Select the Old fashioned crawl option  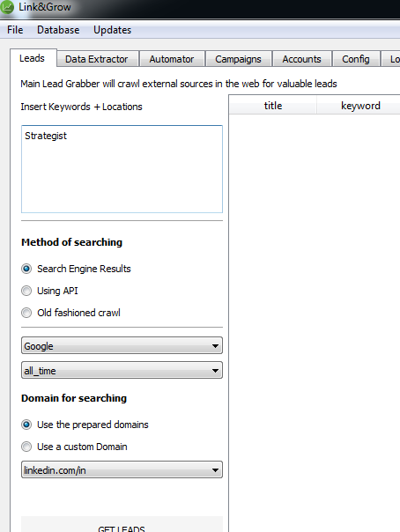click(x=26, y=313)
